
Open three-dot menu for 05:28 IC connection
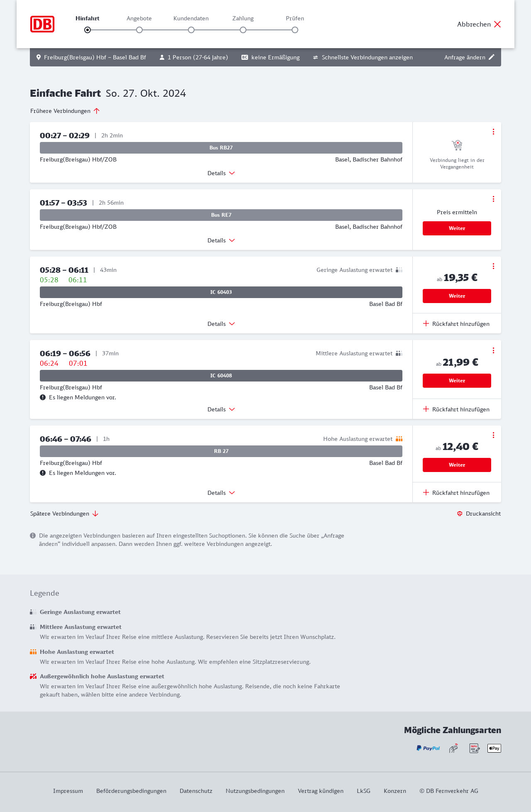[493, 266]
